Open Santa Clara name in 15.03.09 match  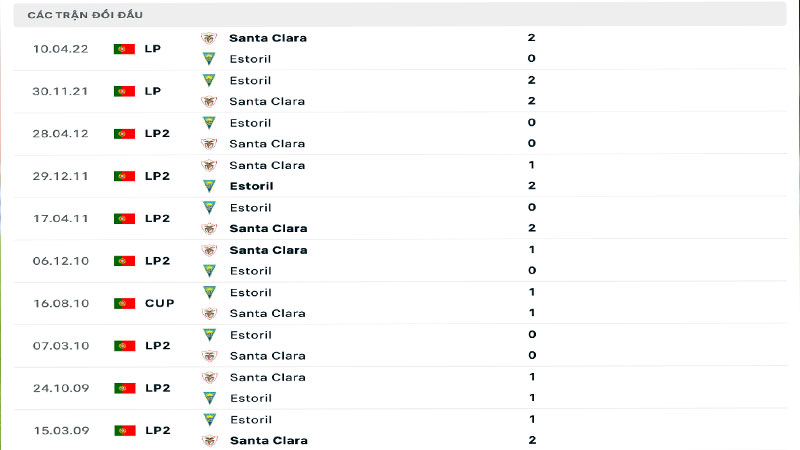click(267, 440)
